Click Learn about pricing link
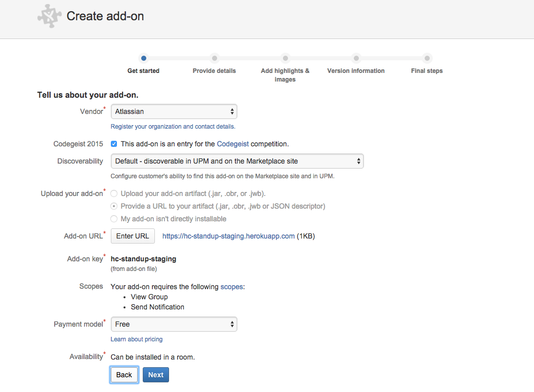 click(137, 339)
